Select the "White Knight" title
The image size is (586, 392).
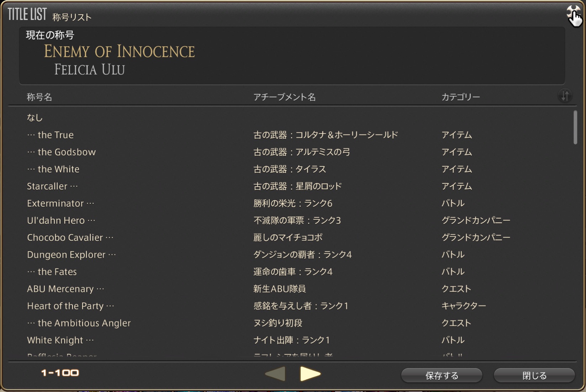pos(60,340)
